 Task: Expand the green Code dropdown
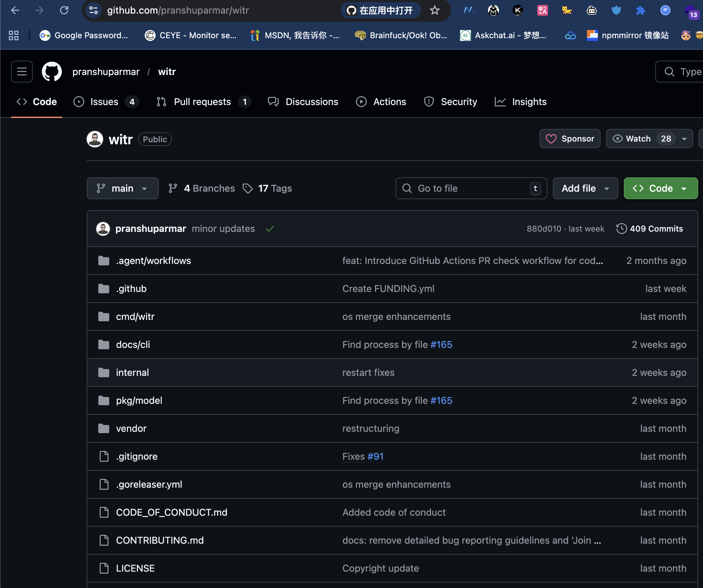click(x=661, y=188)
